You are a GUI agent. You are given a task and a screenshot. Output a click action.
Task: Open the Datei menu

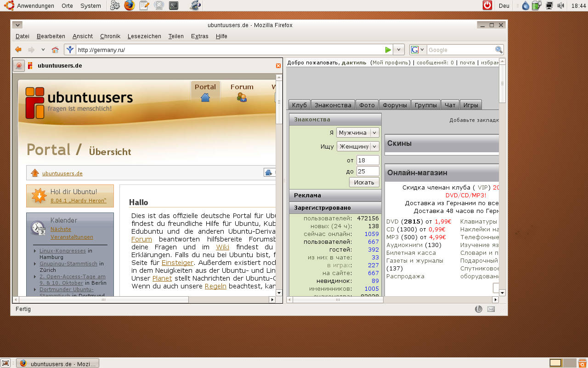[23, 36]
